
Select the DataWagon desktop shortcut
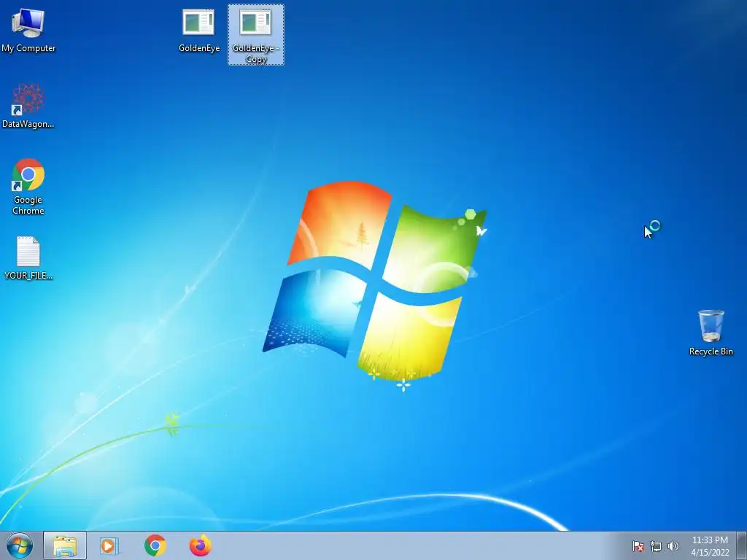click(28, 106)
